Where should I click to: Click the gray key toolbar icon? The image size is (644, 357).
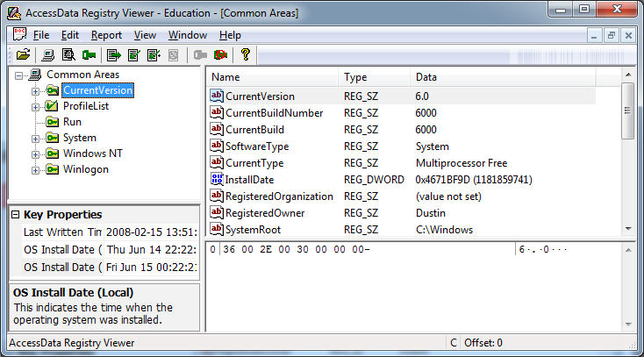(x=200, y=54)
